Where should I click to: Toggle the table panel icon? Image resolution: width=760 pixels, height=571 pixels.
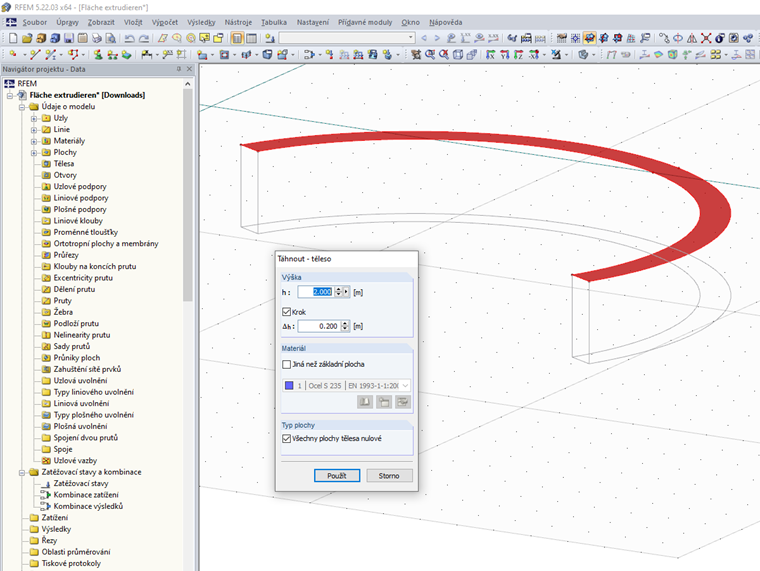coord(252,38)
